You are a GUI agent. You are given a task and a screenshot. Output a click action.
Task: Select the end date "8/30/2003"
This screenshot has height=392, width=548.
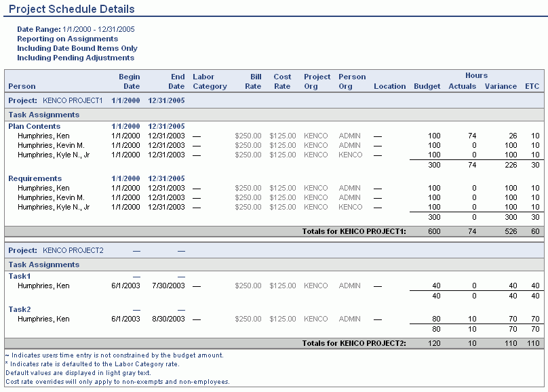point(168,319)
